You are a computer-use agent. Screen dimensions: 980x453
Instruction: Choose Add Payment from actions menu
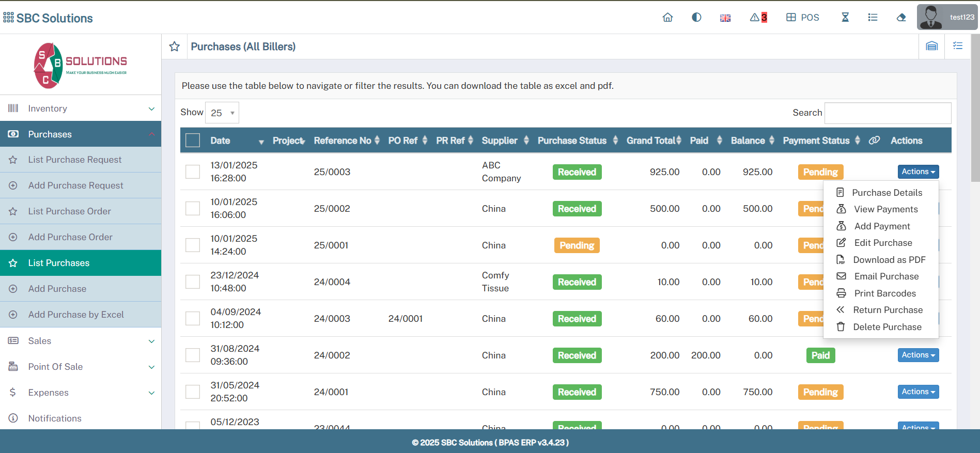[882, 226]
